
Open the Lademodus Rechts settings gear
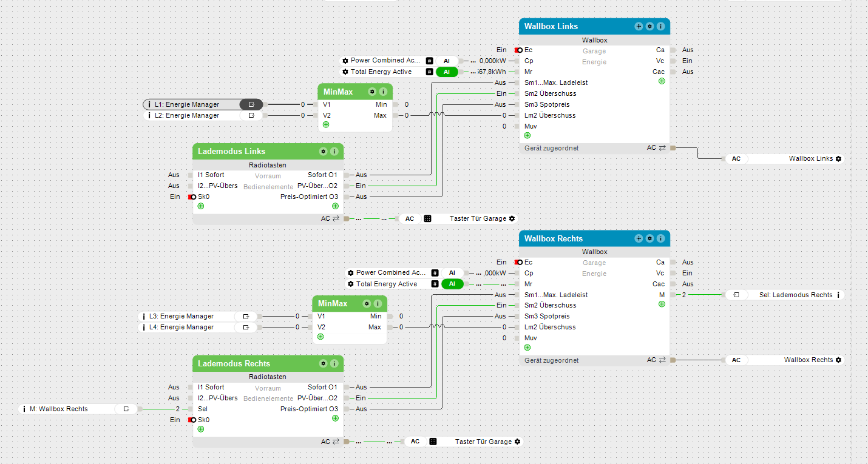[x=323, y=363]
